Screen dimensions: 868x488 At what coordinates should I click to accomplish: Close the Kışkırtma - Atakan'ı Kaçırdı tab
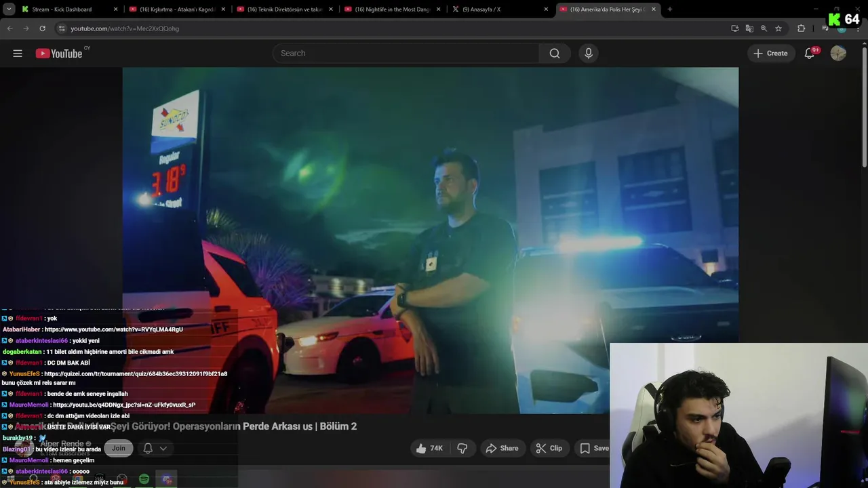tap(223, 9)
